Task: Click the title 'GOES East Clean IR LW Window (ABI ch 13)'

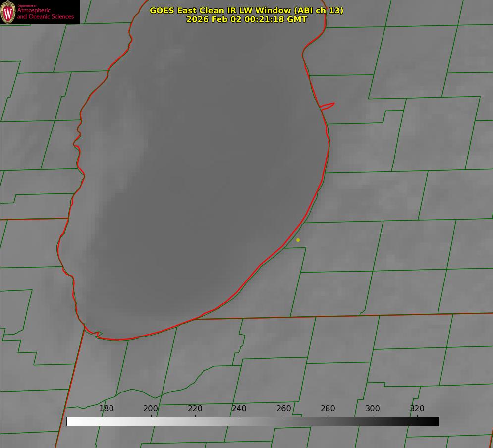Action: coord(247,10)
